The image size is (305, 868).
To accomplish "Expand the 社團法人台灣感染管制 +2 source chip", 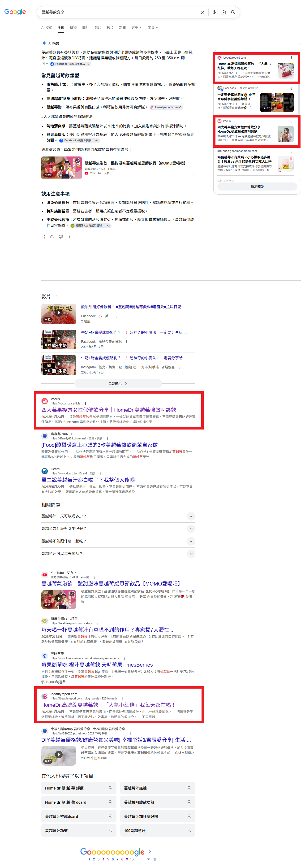I will 90,226.
